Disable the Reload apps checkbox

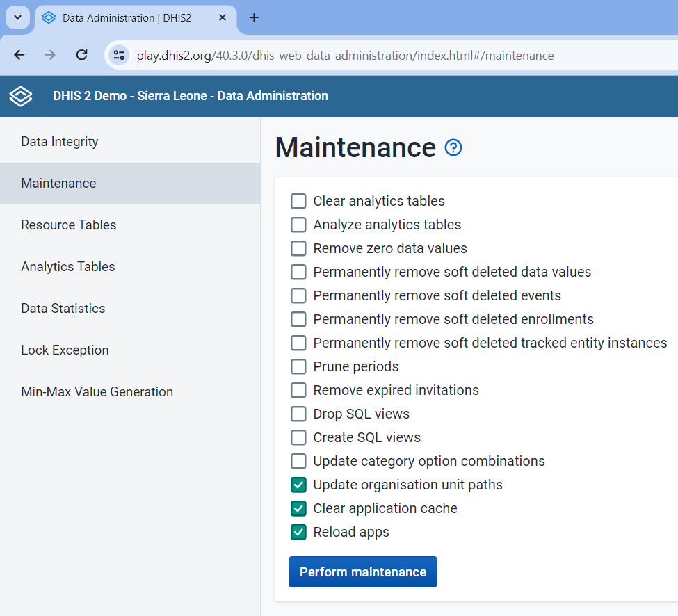coord(298,532)
